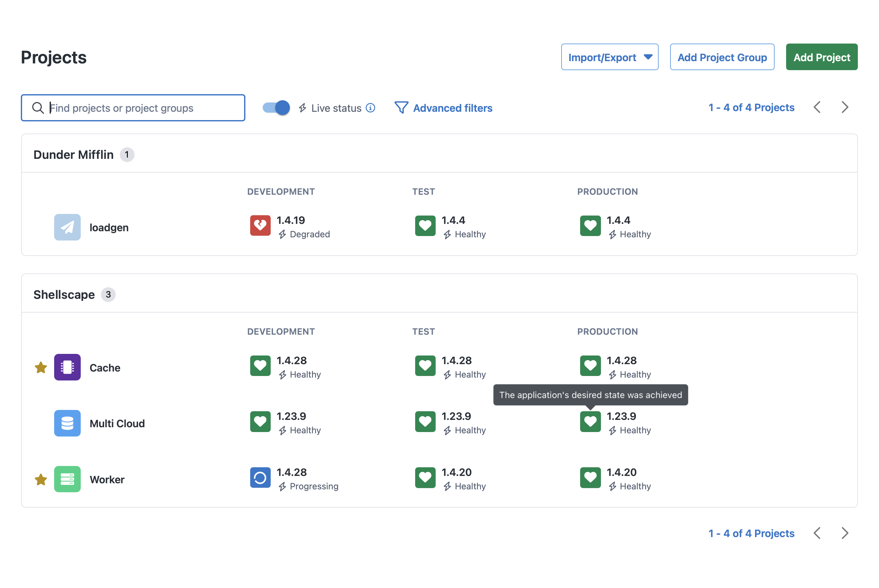Open Advanced filters
Screen dimensions: 879x588
452,108
